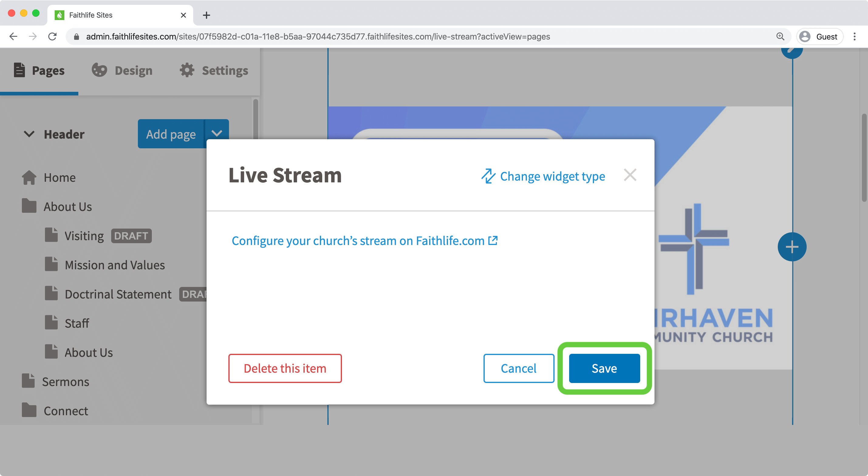The height and width of the screenshot is (476, 868).
Task: Click the browser forward arrow
Action: click(x=33, y=36)
